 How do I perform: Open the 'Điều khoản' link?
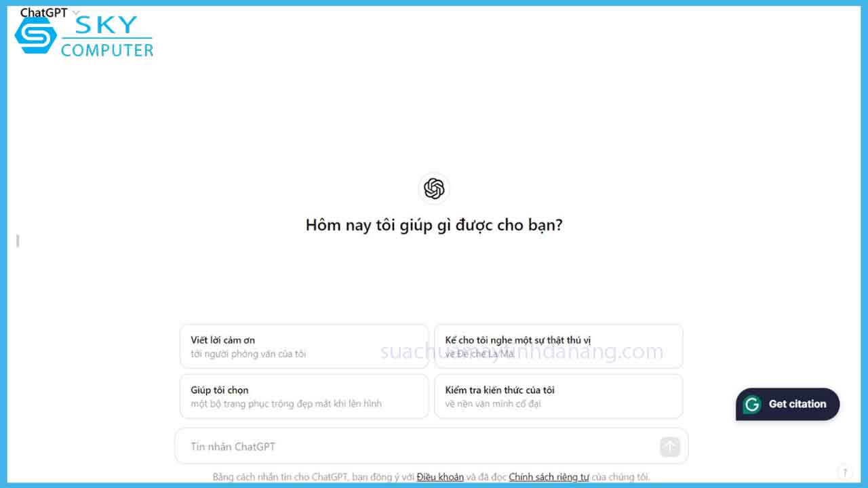(x=439, y=476)
